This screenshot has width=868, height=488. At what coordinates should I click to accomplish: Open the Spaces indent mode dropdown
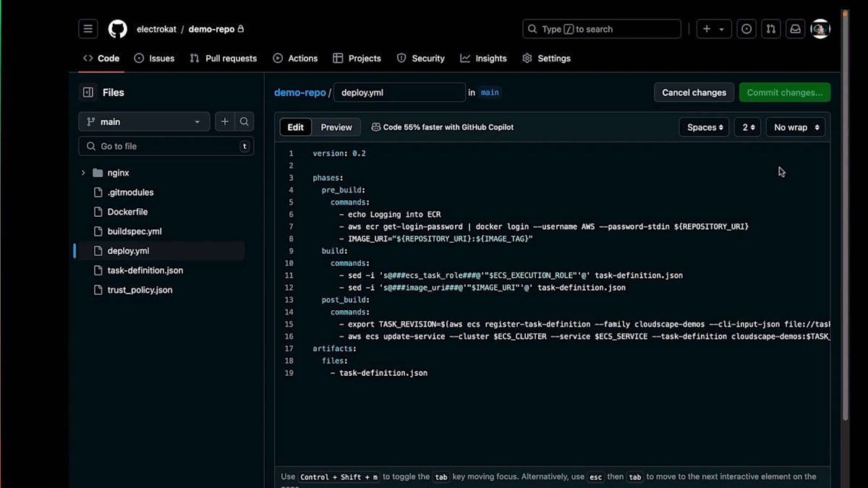coord(704,127)
